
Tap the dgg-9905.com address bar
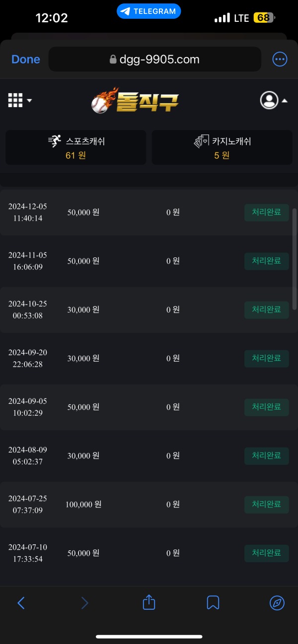pyautogui.click(x=154, y=59)
